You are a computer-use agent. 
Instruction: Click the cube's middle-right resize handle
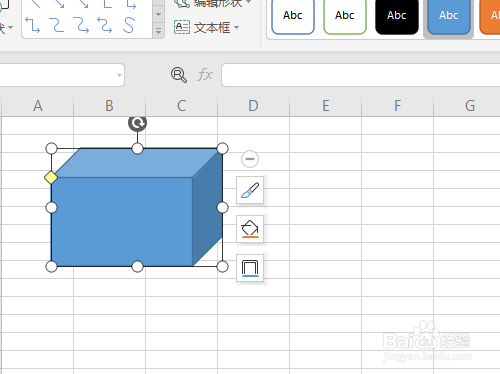click(222, 207)
